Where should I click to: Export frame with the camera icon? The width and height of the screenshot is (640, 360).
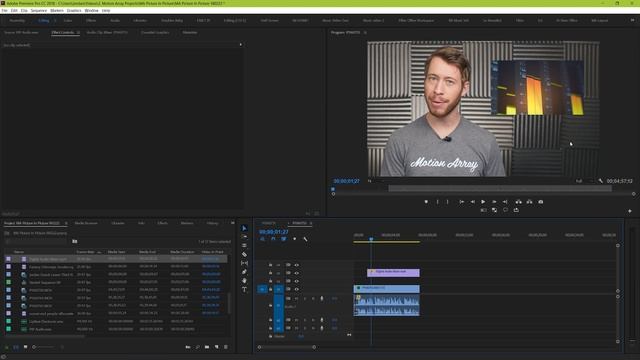click(x=541, y=202)
